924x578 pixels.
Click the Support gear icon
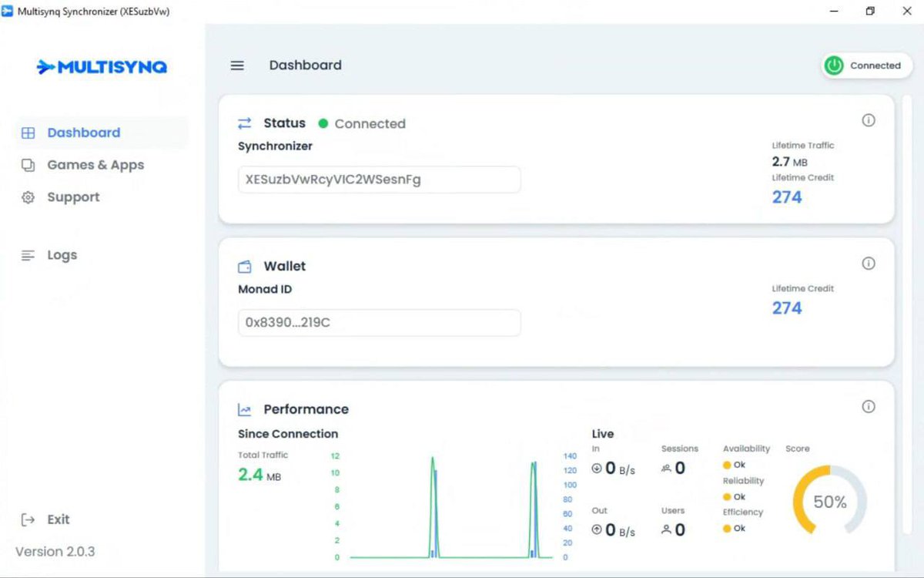[x=28, y=197]
